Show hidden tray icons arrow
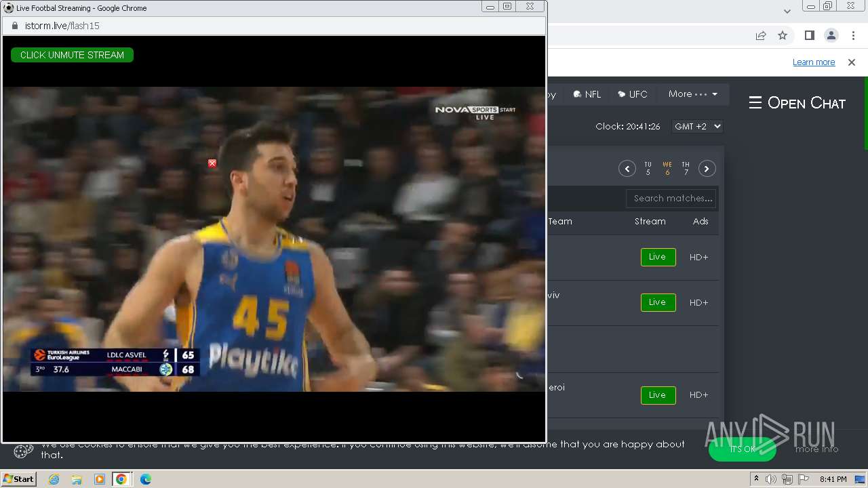Image resolution: width=868 pixels, height=488 pixels. point(756,479)
